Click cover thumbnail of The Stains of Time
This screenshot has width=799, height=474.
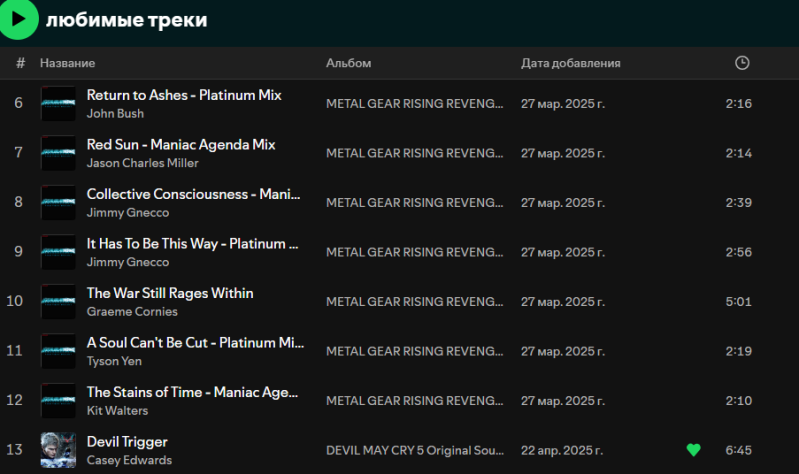(58, 401)
